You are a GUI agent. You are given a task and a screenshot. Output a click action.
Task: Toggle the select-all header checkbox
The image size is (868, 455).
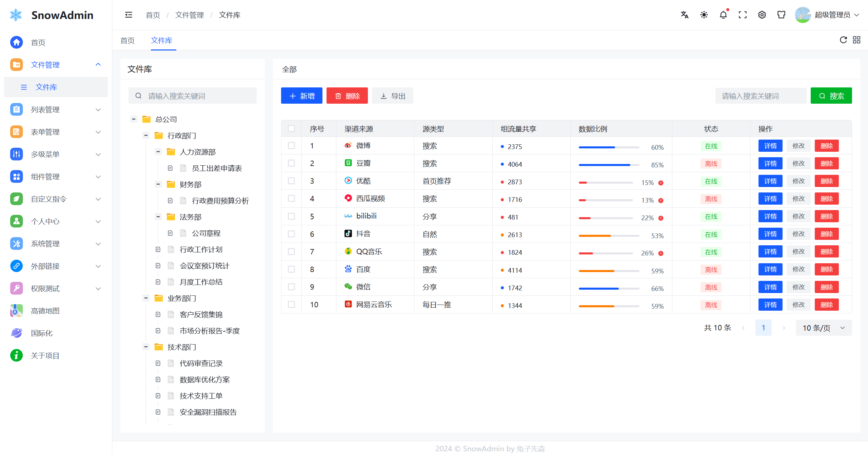coord(291,129)
